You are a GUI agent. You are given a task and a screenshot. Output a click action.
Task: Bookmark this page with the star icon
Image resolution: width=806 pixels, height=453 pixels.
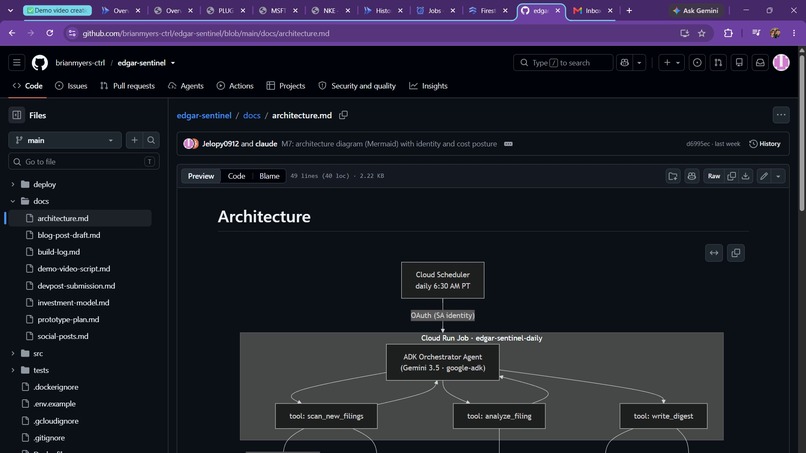[702, 33]
